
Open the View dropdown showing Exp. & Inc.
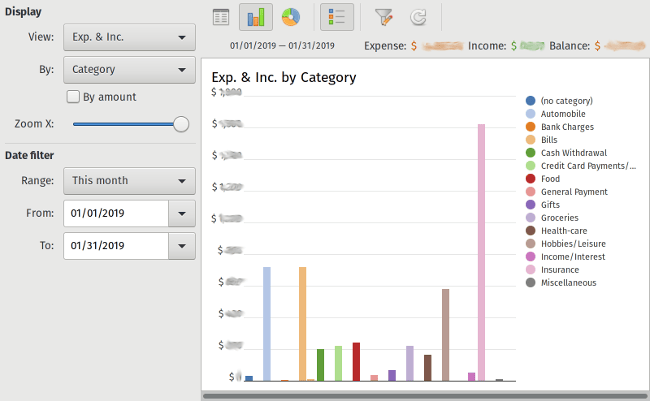pyautogui.click(x=128, y=39)
